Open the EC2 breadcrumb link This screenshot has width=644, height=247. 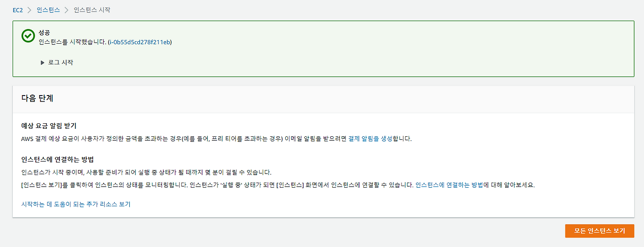18,10
